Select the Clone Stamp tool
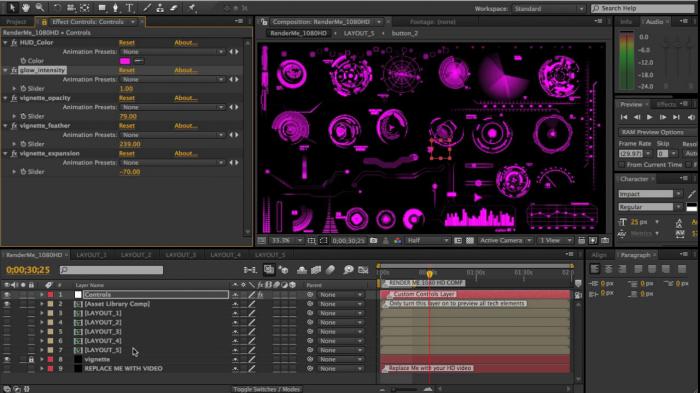 click(x=160, y=8)
